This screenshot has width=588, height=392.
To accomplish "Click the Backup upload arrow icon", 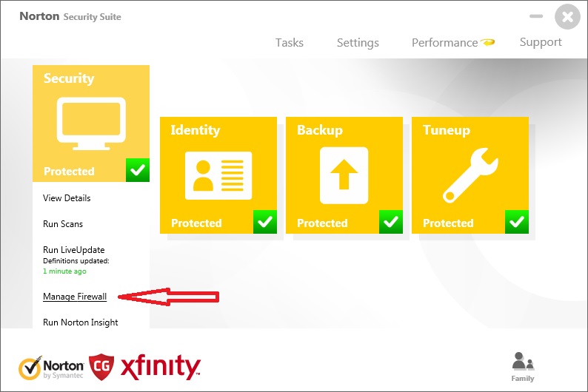I will [344, 176].
